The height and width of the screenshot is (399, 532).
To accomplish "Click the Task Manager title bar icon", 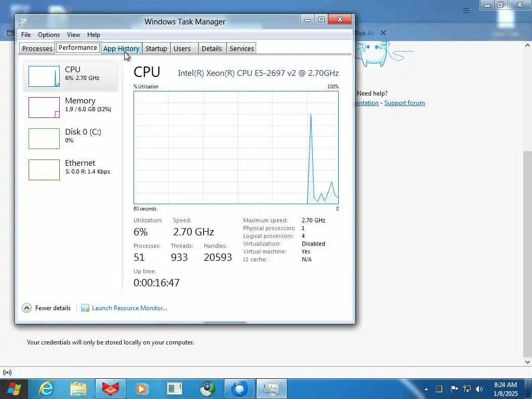I will tap(22, 22).
